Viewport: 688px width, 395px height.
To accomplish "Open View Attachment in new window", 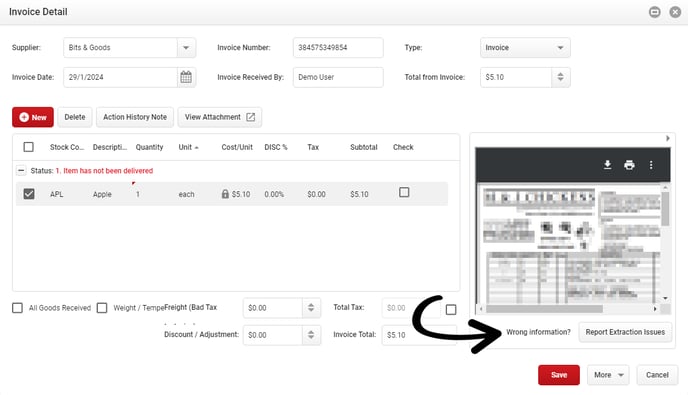I will coord(219,117).
